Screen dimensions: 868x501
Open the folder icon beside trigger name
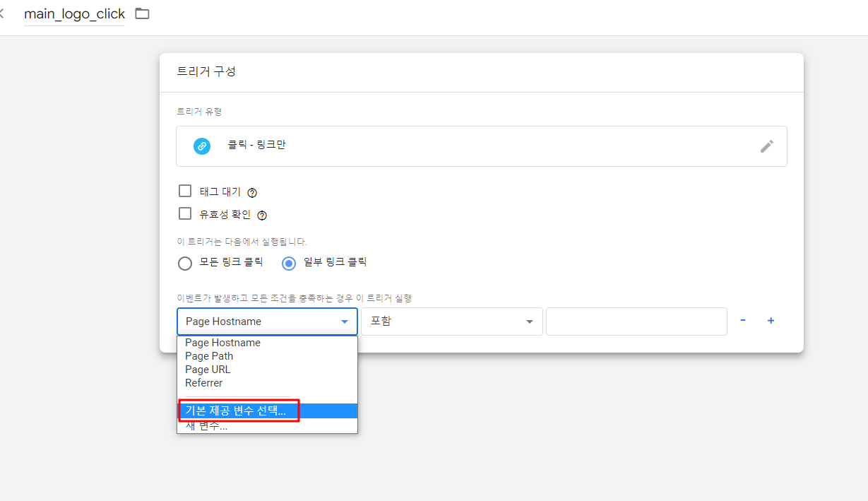142,13
